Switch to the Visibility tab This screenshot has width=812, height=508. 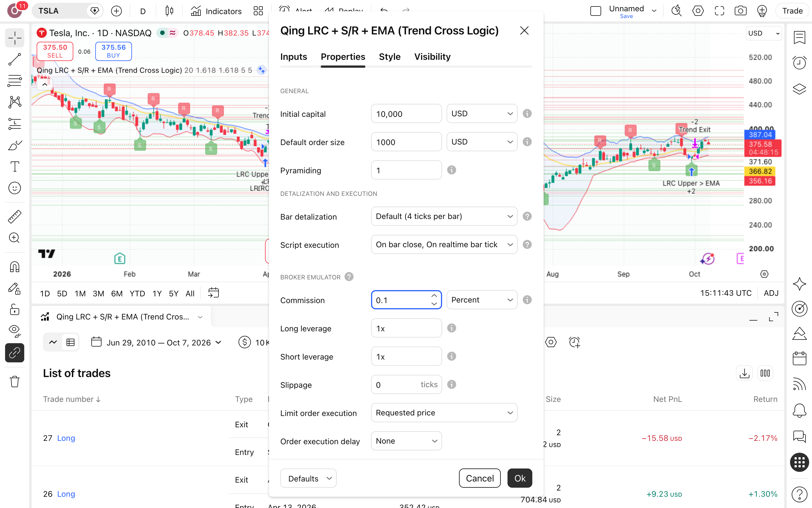coord(432,57)
